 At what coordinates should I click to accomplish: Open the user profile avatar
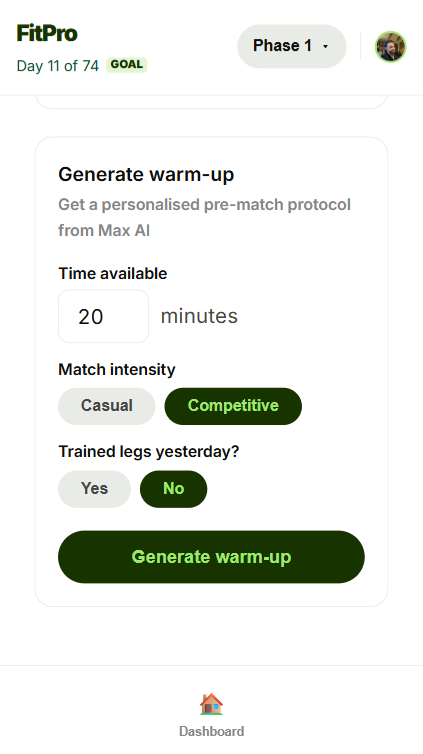coord(390,47)
